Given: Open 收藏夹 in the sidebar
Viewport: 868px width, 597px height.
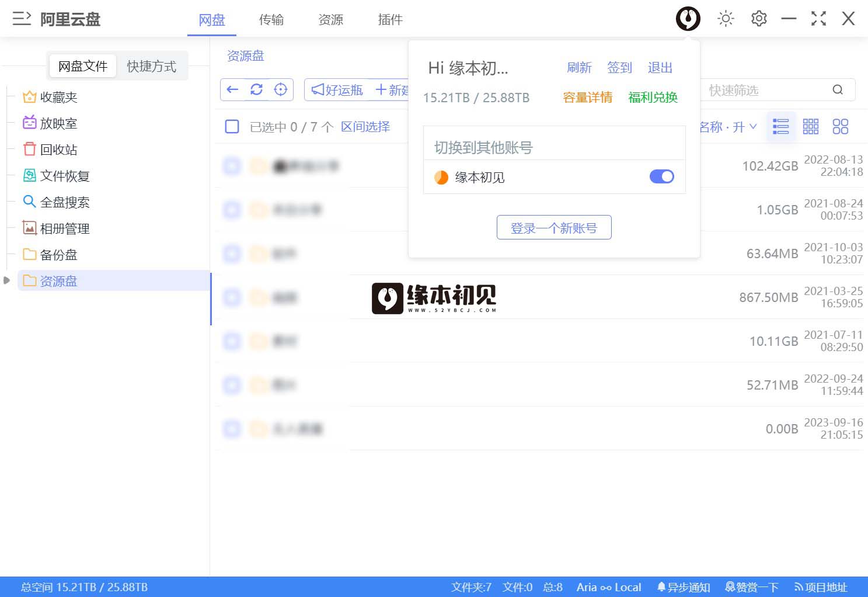Looking at the screenshot, I should pyautogui.click(x=50, y=97).
